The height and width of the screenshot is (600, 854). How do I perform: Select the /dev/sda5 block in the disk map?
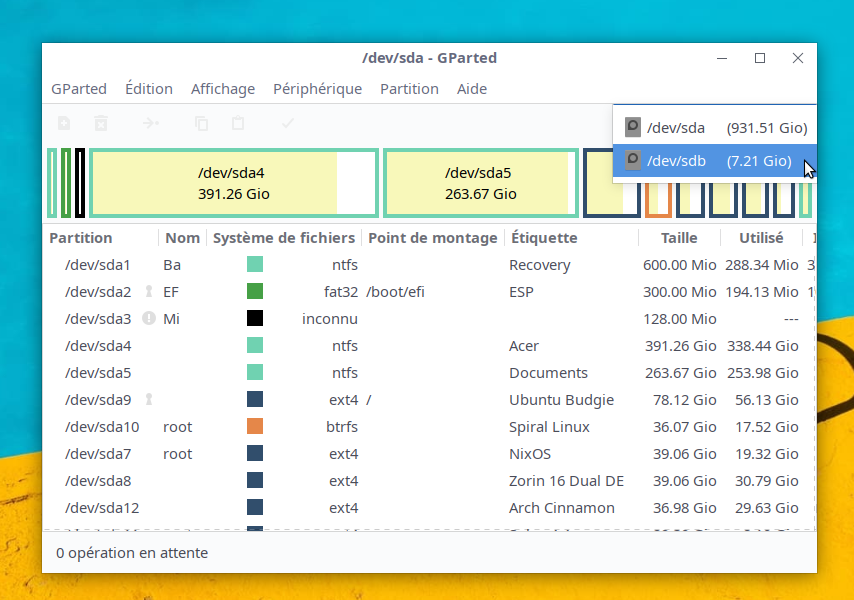tap(480, 183)
